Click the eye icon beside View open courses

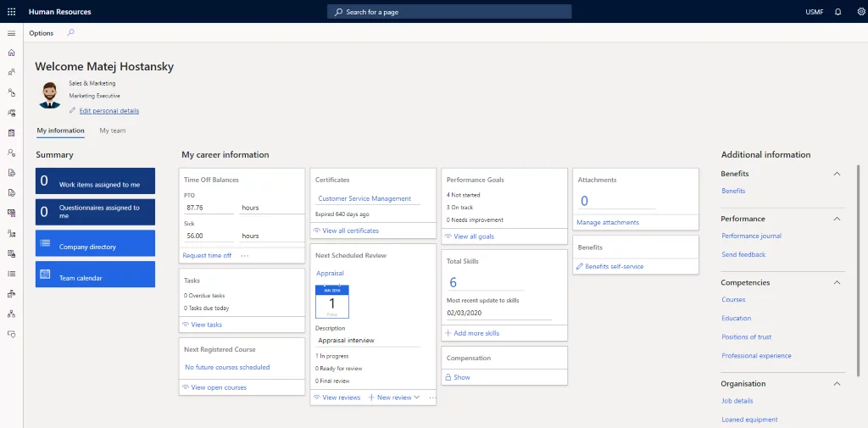(x=186, y=387)
